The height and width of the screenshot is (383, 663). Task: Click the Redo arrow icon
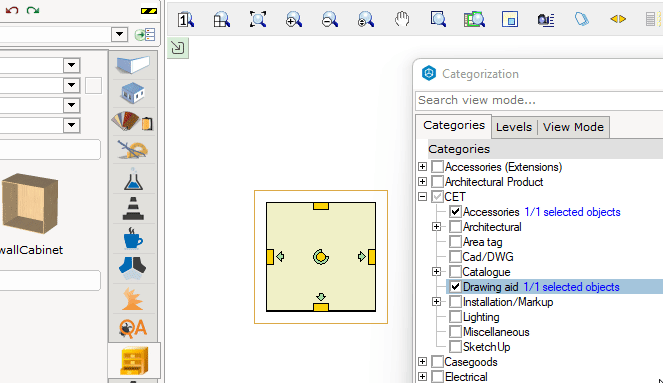pyautogui.click(x=33, y=10)
